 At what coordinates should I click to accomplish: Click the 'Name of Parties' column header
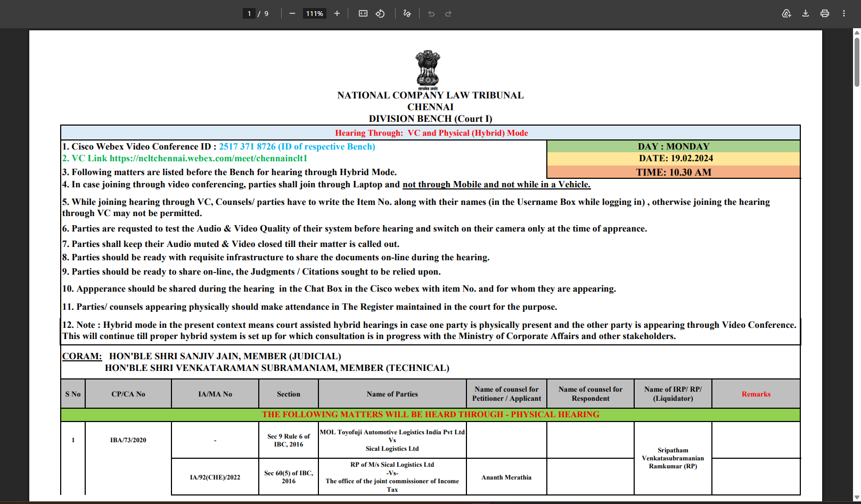point(392,394)
